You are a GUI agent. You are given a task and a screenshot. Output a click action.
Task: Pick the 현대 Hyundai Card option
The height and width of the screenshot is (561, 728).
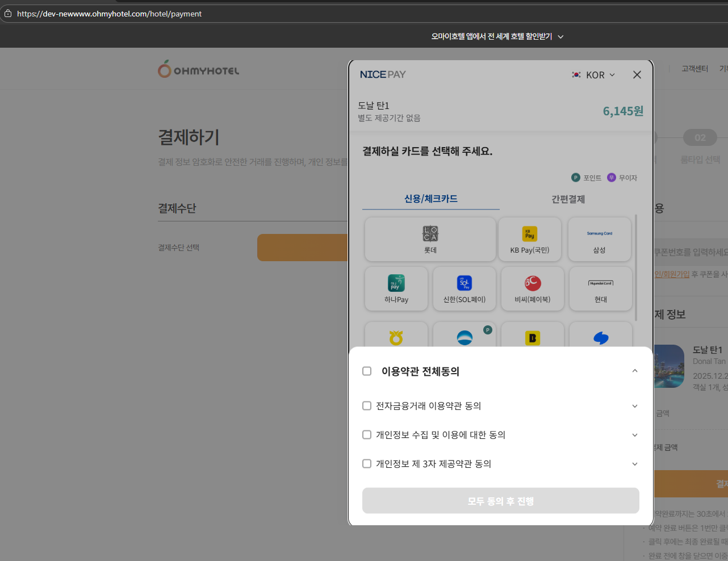point(601,289)
